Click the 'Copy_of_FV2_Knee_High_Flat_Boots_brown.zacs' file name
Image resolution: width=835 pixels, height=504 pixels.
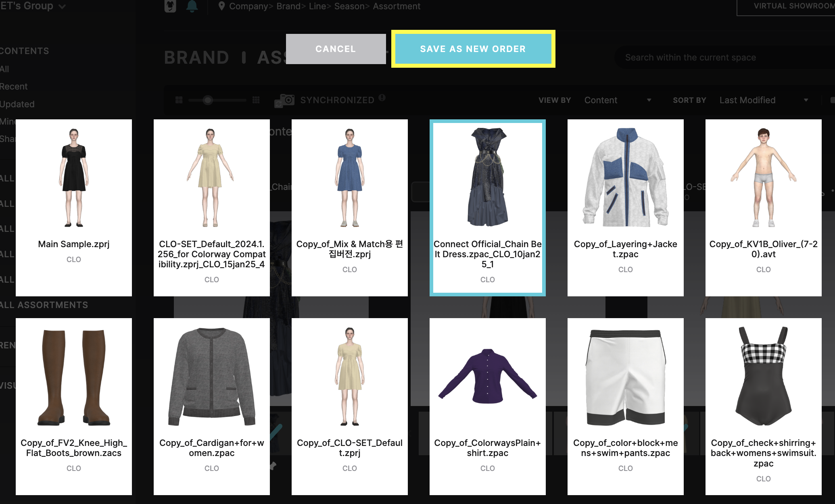74,448
